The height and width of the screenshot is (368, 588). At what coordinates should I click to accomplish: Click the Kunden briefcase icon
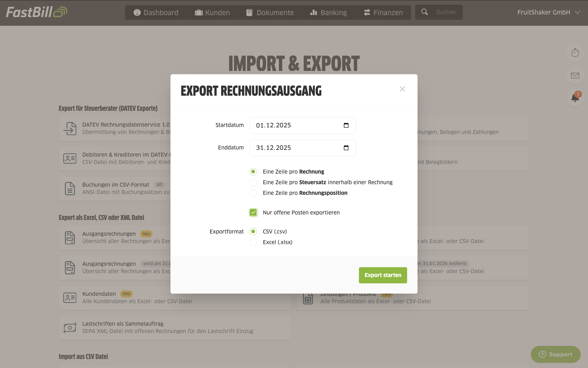[199, 12]
